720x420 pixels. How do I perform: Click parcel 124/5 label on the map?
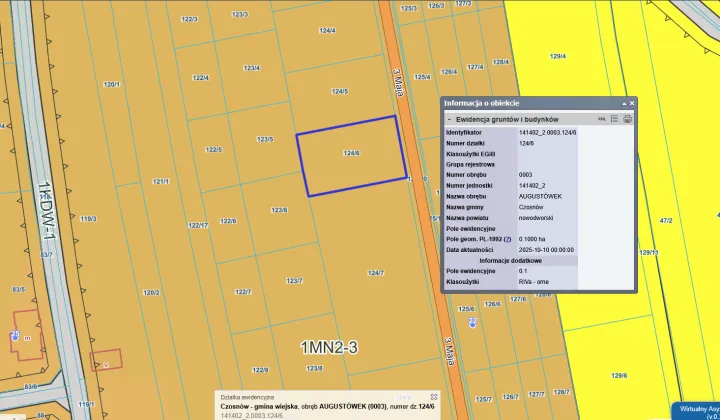(339, 91)
